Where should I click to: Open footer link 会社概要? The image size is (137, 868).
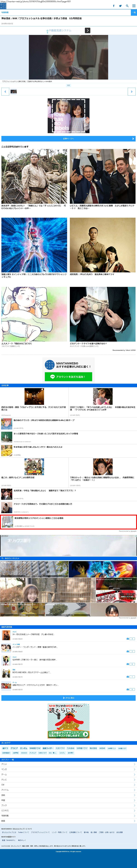pos(119,832)
